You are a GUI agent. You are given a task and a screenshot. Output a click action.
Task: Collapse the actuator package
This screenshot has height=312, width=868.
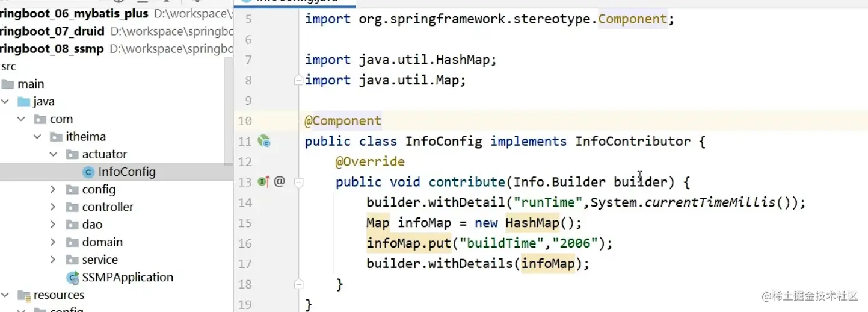[x=53, y=154]
